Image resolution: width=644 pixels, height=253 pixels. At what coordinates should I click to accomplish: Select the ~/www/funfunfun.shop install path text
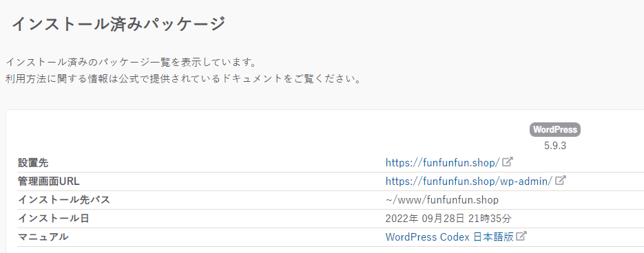coord(442,200)
